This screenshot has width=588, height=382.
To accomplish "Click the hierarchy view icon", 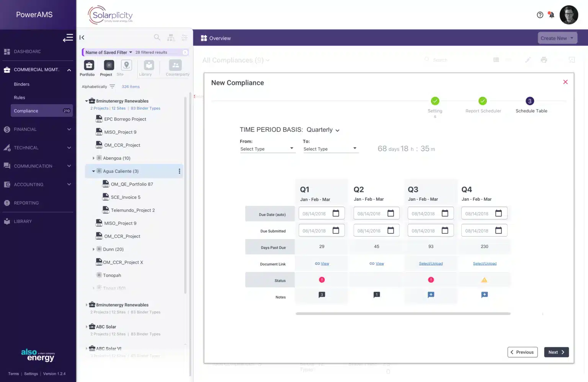I will [171, 37].
